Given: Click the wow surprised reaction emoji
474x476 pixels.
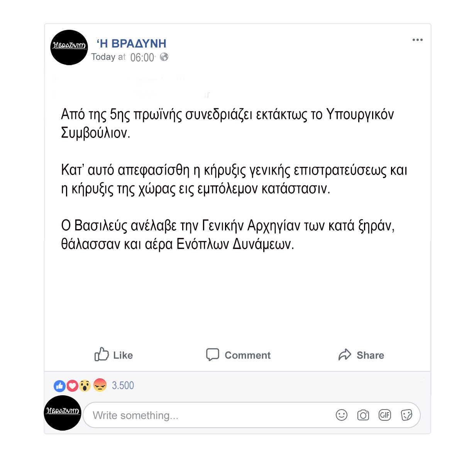Looking at the screenshot, I should click(85, 386).
